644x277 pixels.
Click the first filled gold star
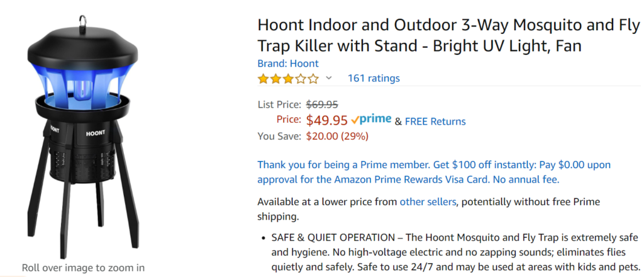coord(263,79)
